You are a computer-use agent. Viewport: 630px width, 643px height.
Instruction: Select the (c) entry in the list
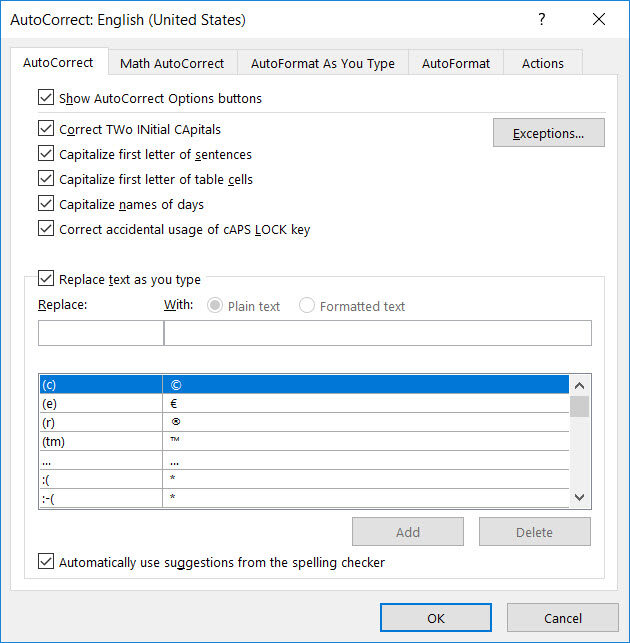click(304, 385)
